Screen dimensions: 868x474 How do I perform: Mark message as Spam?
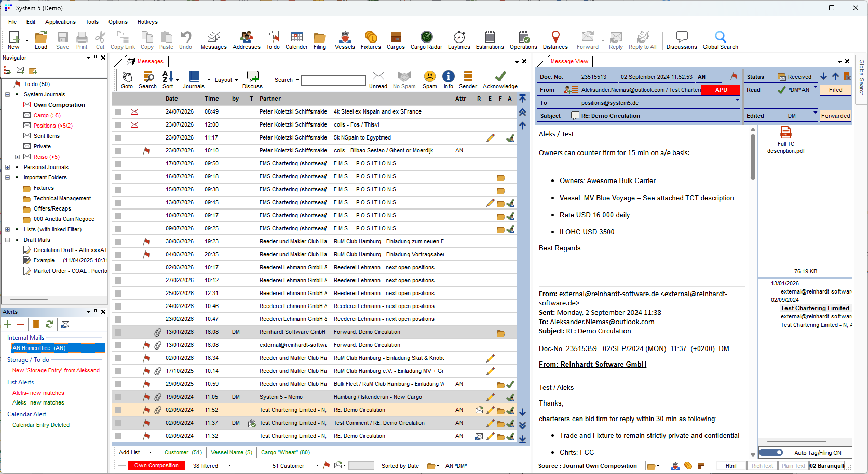click(x=429, y=80)
